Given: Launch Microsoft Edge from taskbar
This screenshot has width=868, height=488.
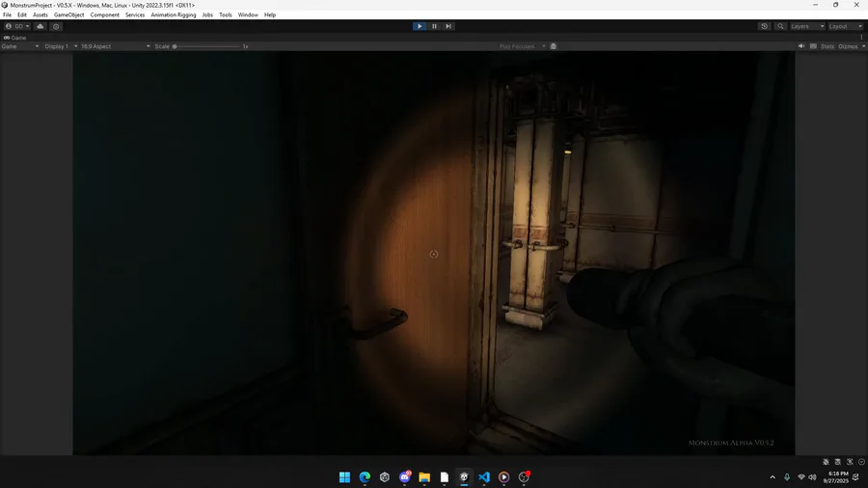Looking at the screenshot, I should pos(365,477).
